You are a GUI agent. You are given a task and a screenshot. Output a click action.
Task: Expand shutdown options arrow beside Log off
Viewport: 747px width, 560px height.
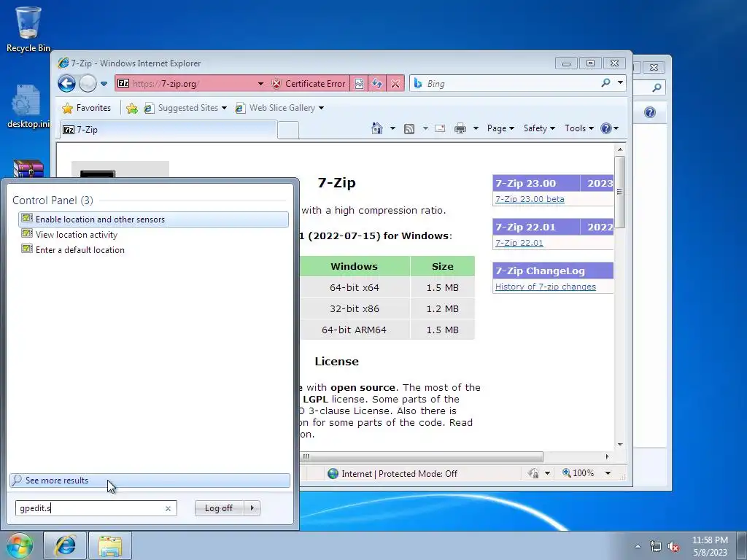click(252, 508)
